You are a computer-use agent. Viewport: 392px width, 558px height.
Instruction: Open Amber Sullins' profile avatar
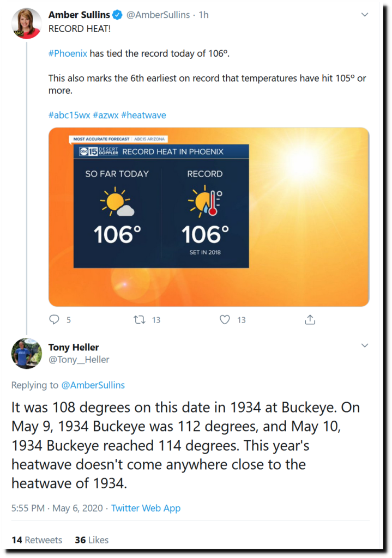(x=27, y=23)
